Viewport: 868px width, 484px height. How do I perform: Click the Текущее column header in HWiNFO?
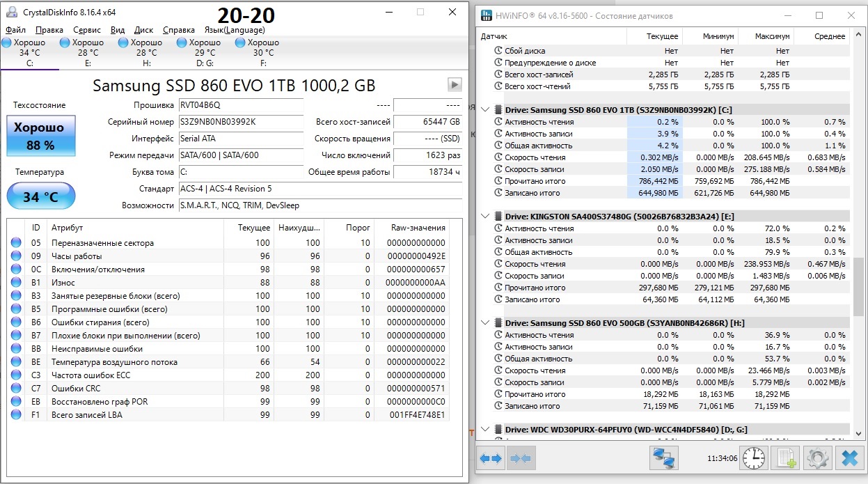tap(654, 36)
